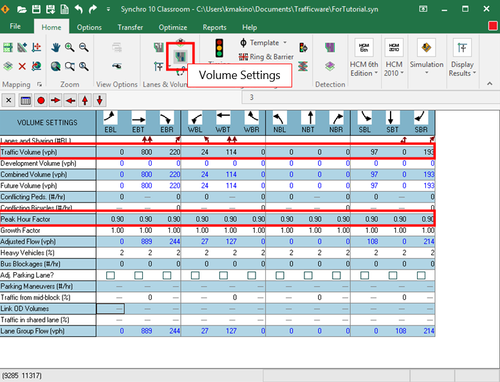This screenshot has height=382, width=500.
Task: Open Lane Settings icon
Action: coord(159,48)
